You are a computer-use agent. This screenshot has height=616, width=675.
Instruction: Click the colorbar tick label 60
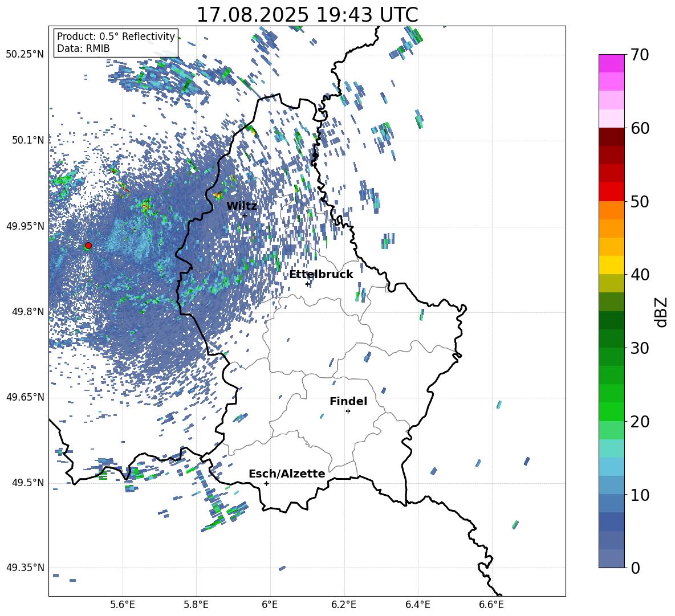click(x=640, y=128)
